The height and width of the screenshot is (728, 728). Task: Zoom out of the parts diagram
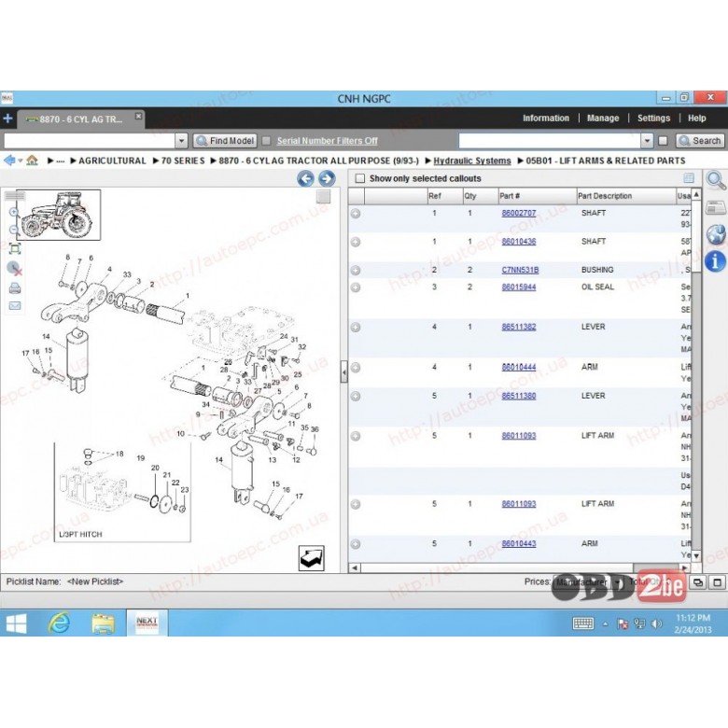tap(14, 230)
